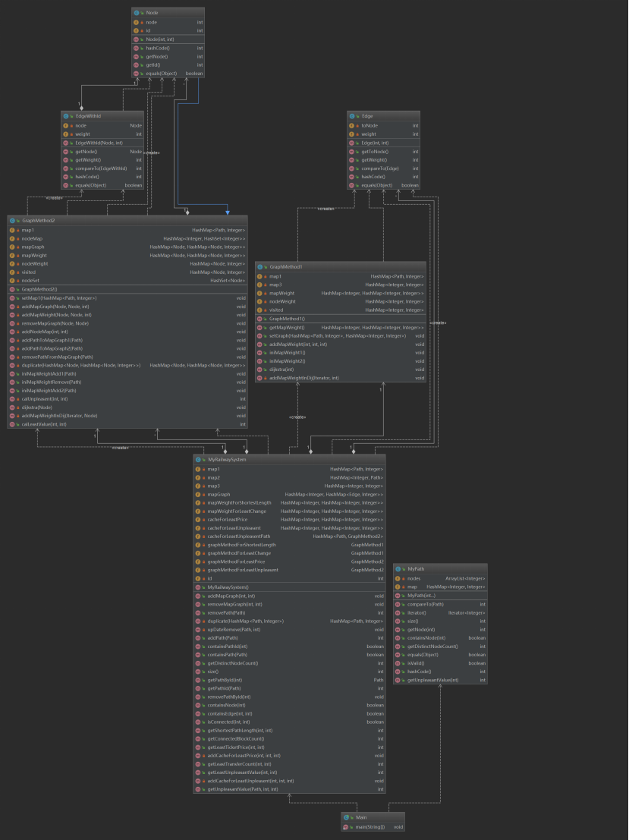Click the method icon beside dijkstra(int)
Viewport: 629px width, 840px height.
259,369
